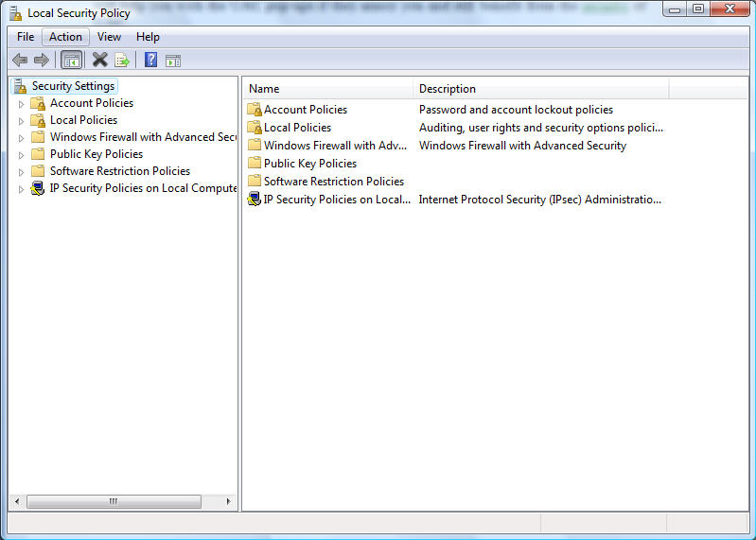The height and width of the screenshot is (540, 756).
Task: Sort by the Name column header
Action: coord(328,89)
